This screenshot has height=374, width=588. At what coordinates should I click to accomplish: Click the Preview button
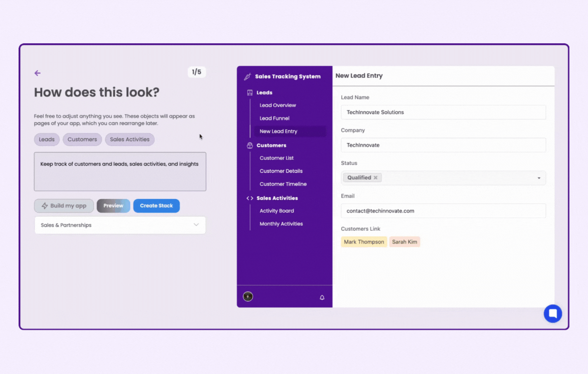113,206
